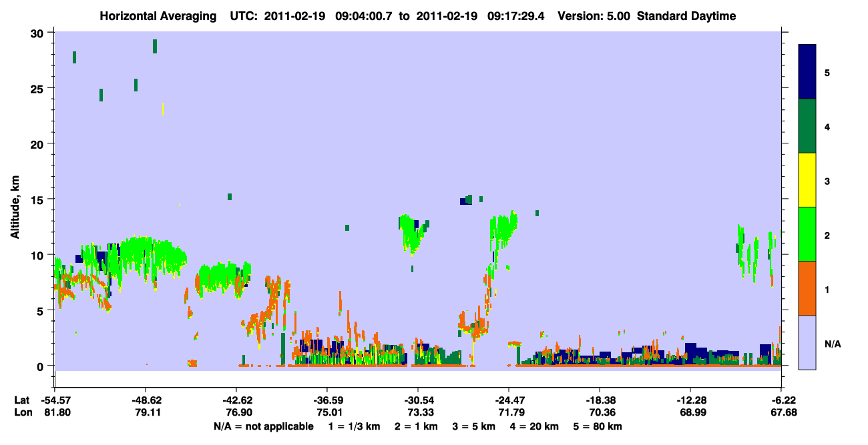Click the 'Standard Daytime' title text
This screenshot has height=445, width=868.
(686, 16)
